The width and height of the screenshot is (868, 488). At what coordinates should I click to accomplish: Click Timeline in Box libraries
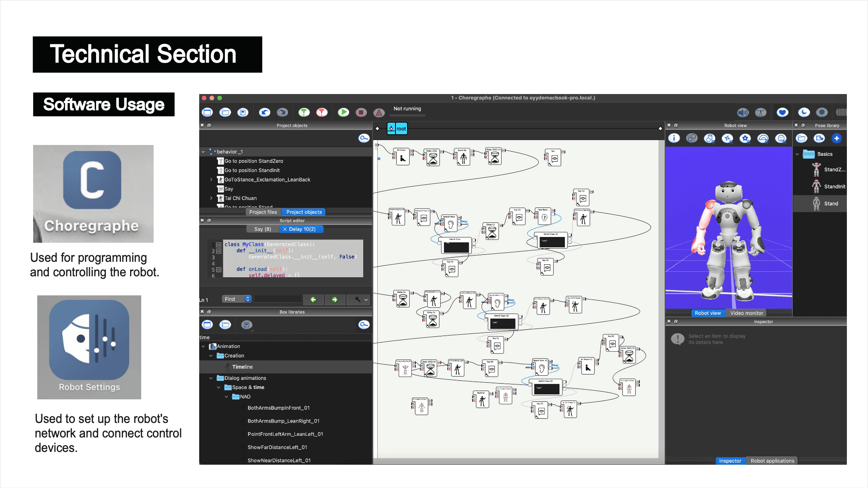242,367
